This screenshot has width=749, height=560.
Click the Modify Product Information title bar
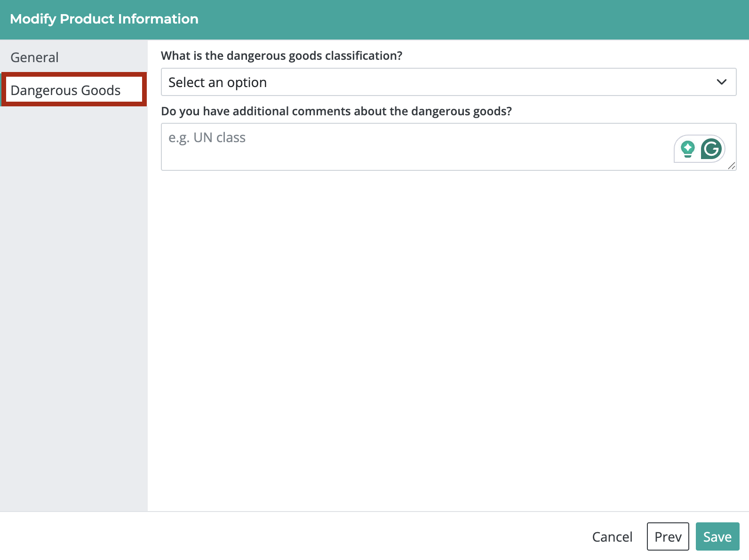click(x=104, y=19)
